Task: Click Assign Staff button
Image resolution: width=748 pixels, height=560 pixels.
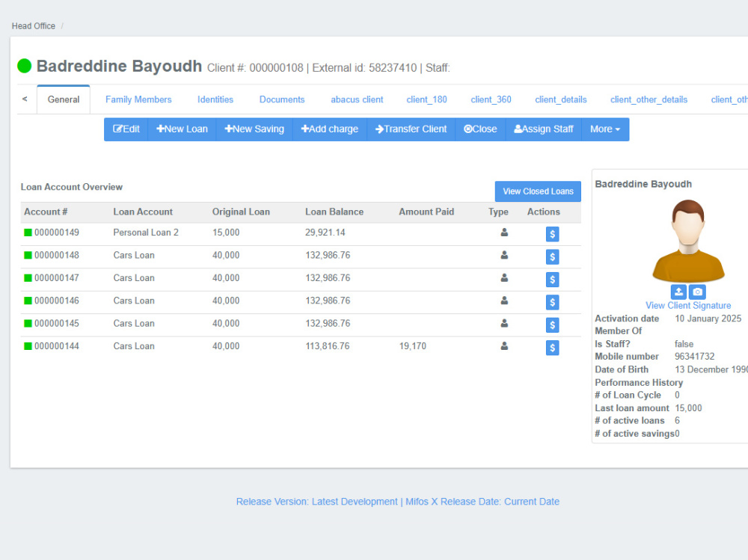Action: click(544, 129)
